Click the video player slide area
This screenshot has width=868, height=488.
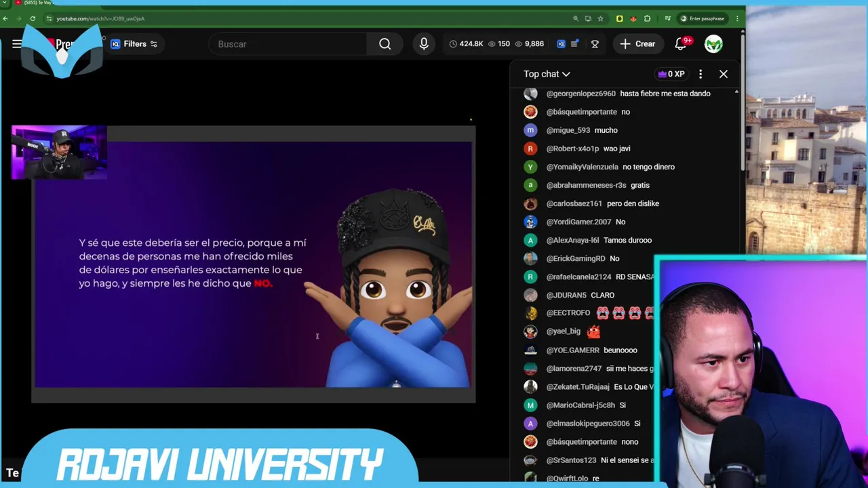(252, 264)
